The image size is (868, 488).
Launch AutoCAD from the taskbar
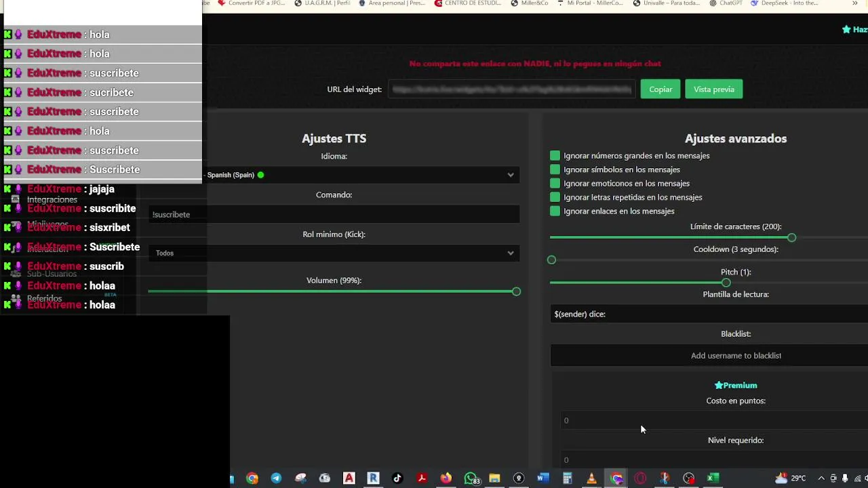coord(349,479)
